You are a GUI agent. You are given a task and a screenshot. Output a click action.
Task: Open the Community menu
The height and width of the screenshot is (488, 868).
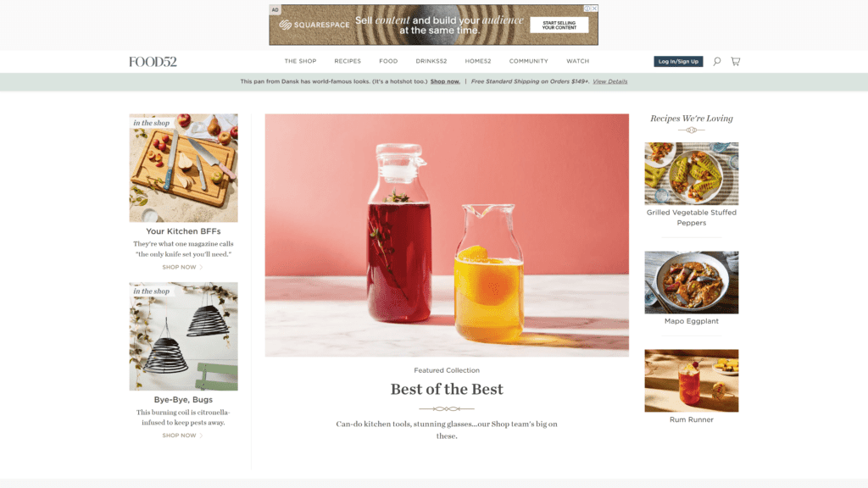click(x=529, y=61)
